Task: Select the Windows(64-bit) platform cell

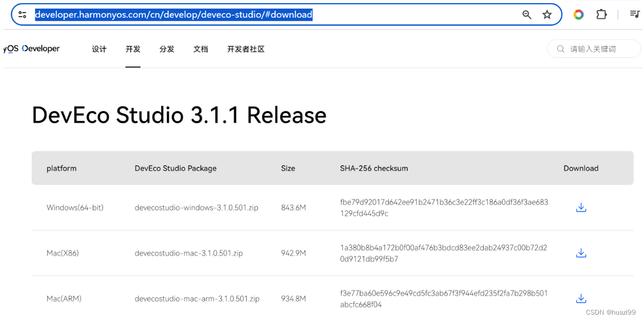Action: coord(75,207)
